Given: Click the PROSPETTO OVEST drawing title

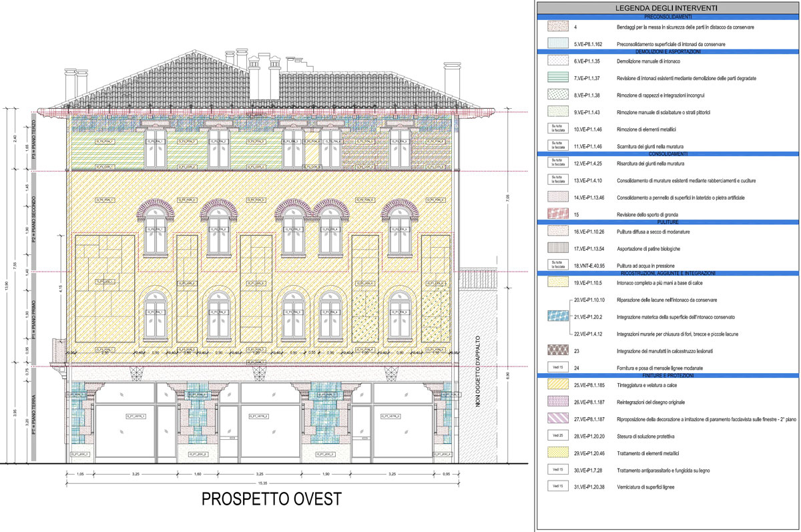Looking at the screenshot, I should coord(271,499).
